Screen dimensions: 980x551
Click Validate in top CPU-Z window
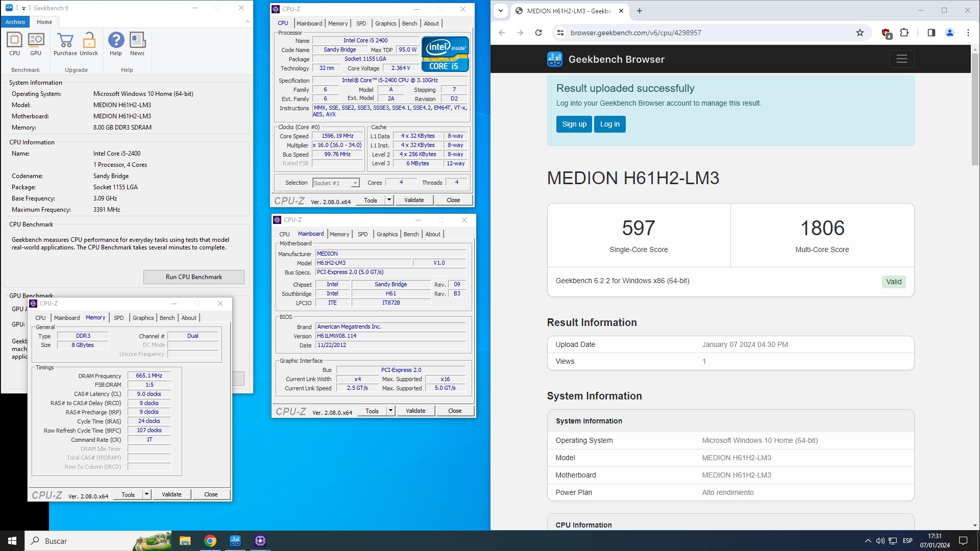(414, 201)
